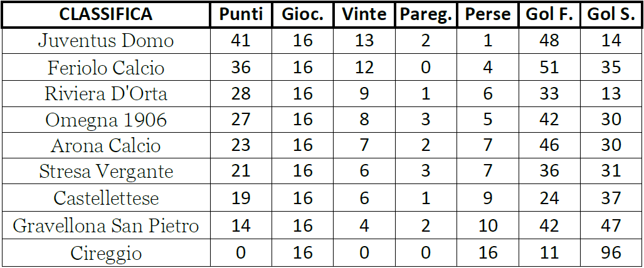Select the Omegna 1906 team cell
Viewport: 644px width, 268px height.
[106, 120]
